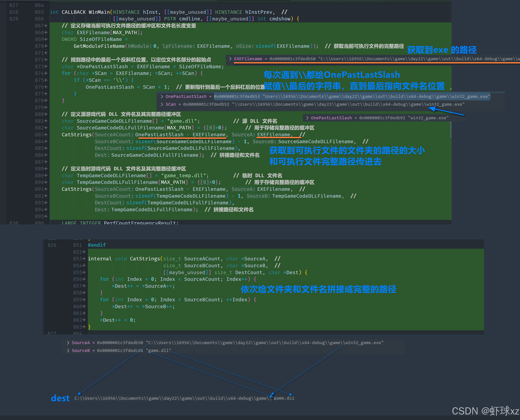Click SourceB: hint before TempGameCodeDLLFilename
520x420 pixels.
(x=258, y=196)
